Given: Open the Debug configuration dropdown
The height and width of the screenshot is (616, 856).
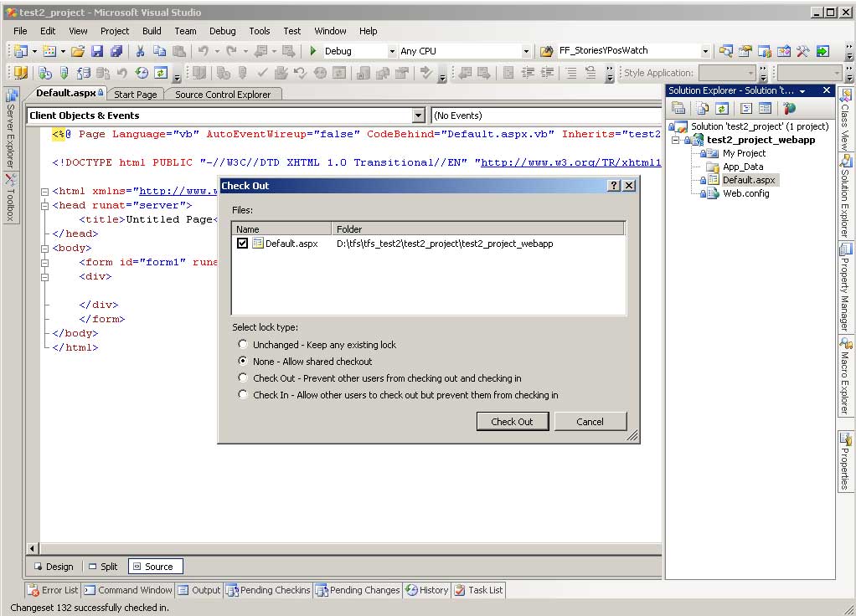Looking at the screenshot, I should point(391,51).
